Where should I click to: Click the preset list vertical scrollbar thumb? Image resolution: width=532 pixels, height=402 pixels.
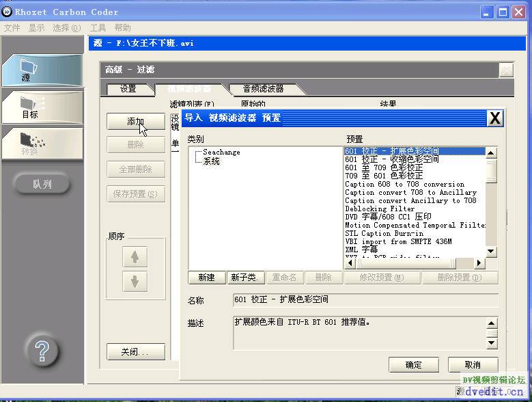(491, 171)
